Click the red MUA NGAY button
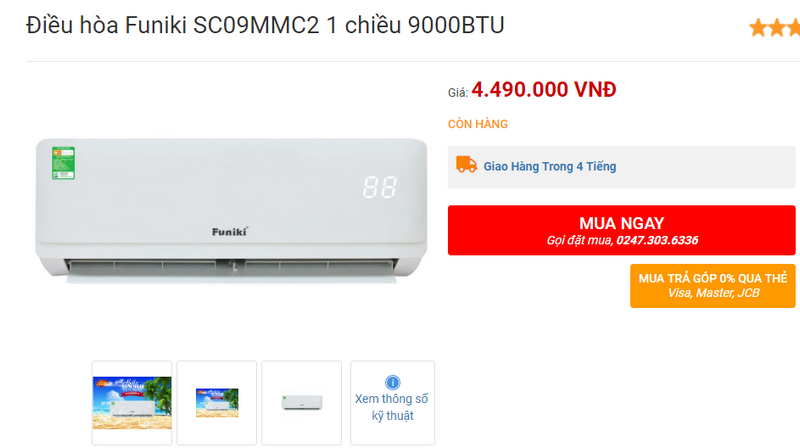800x448 pixels. (621, 230)
